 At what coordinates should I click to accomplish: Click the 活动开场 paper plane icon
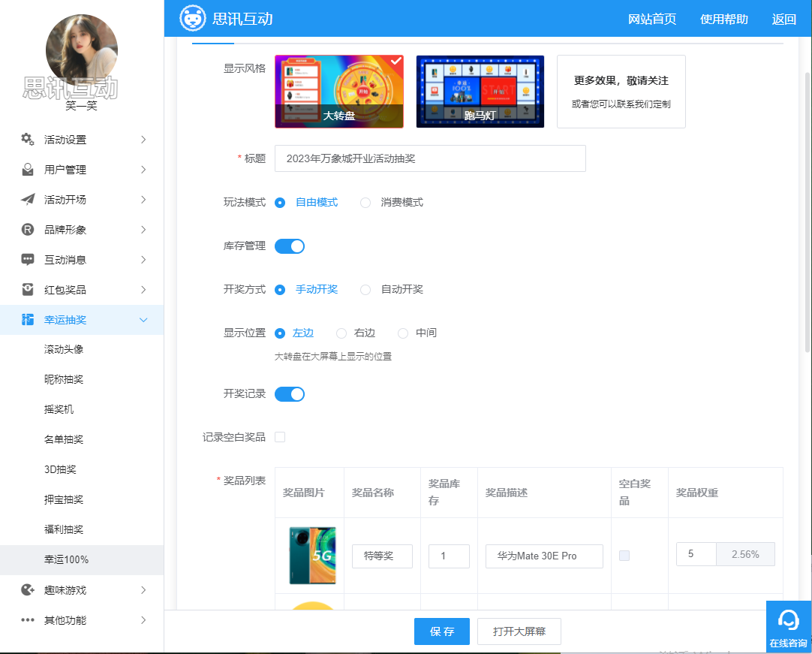pyautogui.click(x=28, y=200)
